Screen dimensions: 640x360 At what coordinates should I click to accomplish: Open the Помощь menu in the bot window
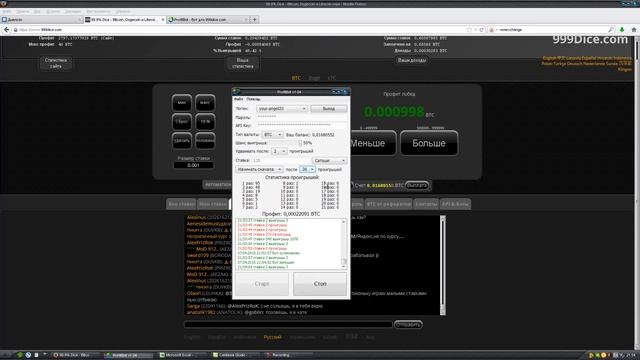click(253, 99)
